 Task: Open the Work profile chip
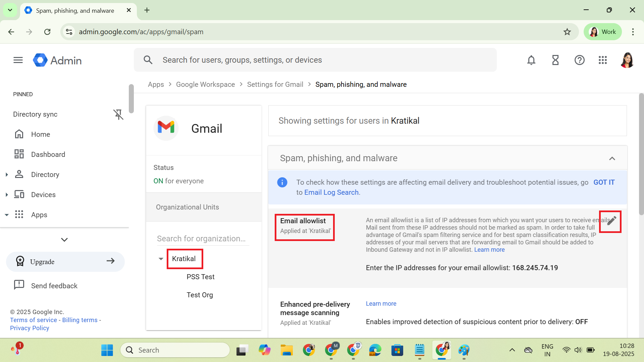603,32
